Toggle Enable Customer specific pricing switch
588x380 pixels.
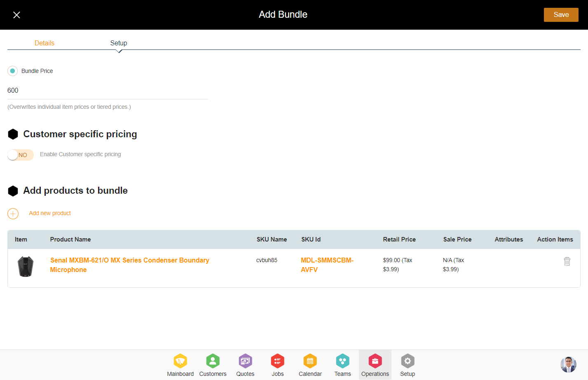coord(21,155)
